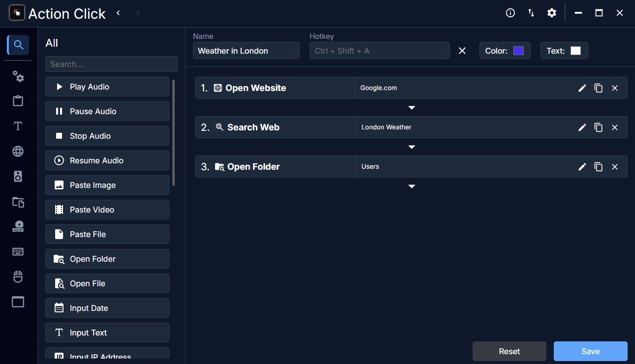Screen dimensions: 635x364
Task: Add the Input Date action
Action: tap(107, 308)
